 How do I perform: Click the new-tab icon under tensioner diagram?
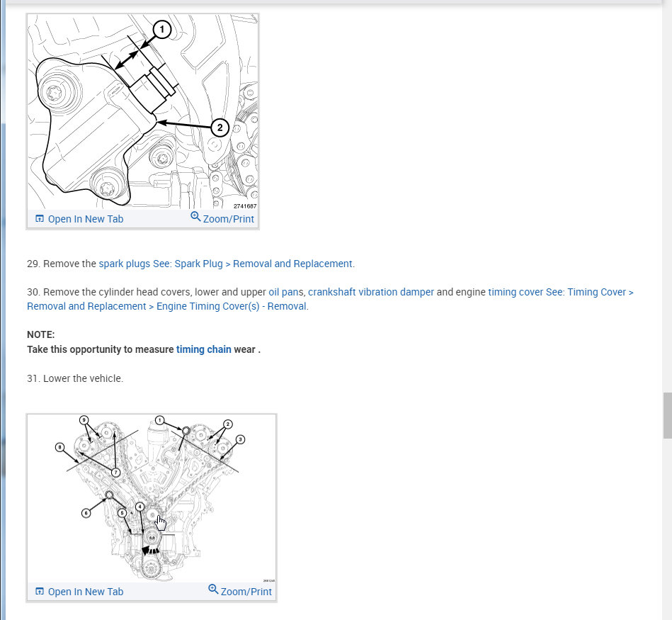[x=40, y=219]
